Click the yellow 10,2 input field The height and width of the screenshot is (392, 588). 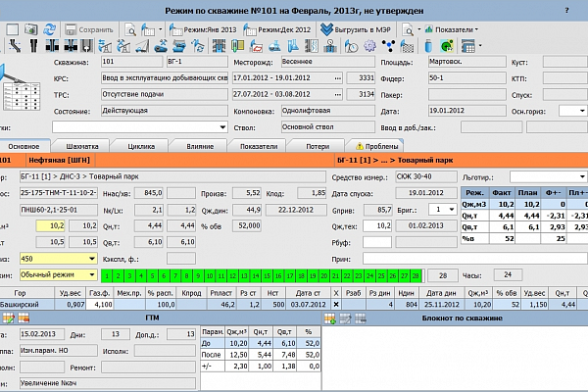pyautogui.click(x=51, y=225)
